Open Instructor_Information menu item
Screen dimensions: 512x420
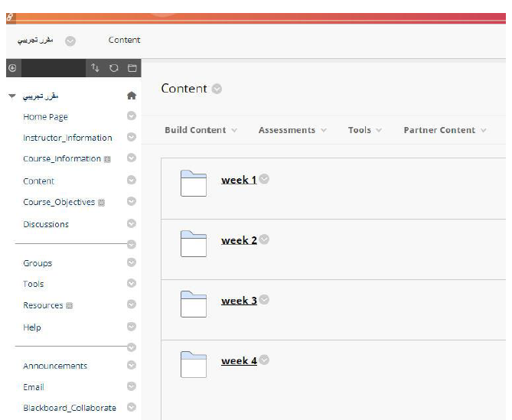pyautogui.click(x=67, y=138)
